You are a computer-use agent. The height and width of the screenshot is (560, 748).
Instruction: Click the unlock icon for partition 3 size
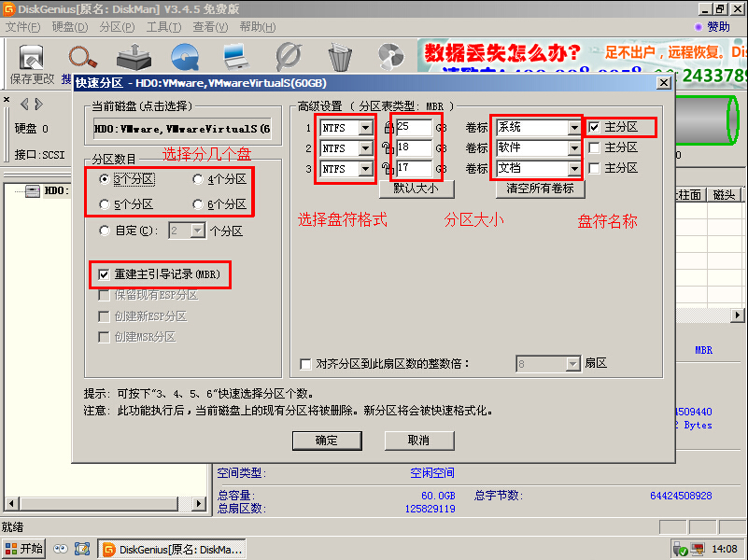[388, 168]
